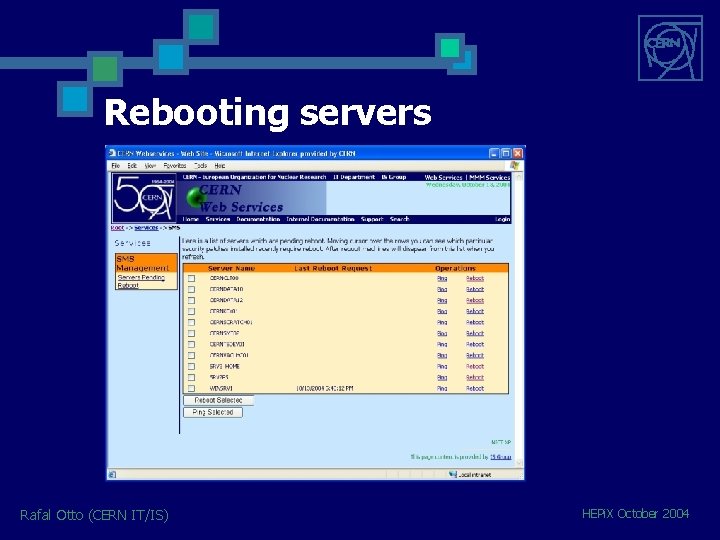
Task: Tick the checkbox for server CERNDATA12
Action: coord(191,300)
